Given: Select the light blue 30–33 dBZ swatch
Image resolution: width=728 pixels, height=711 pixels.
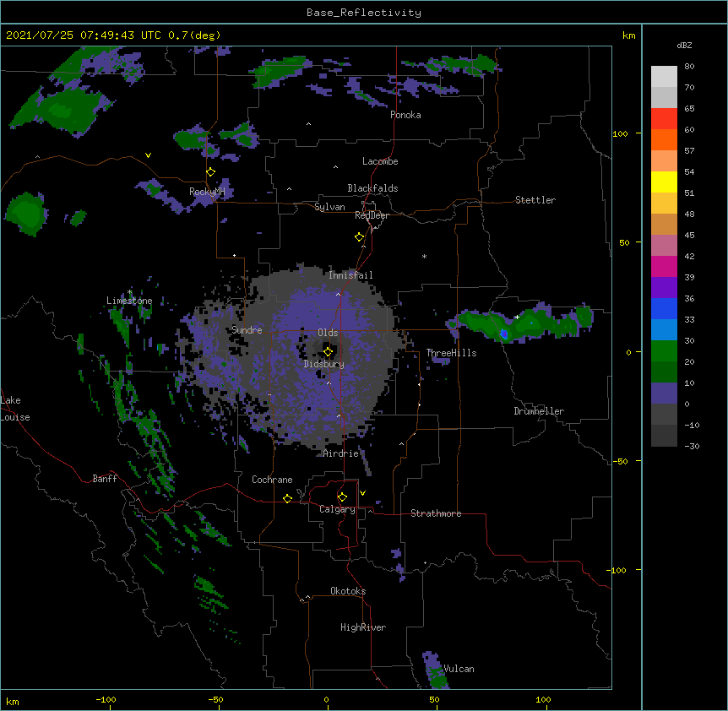Looking at the screenshot, I should tap(664, 330).
